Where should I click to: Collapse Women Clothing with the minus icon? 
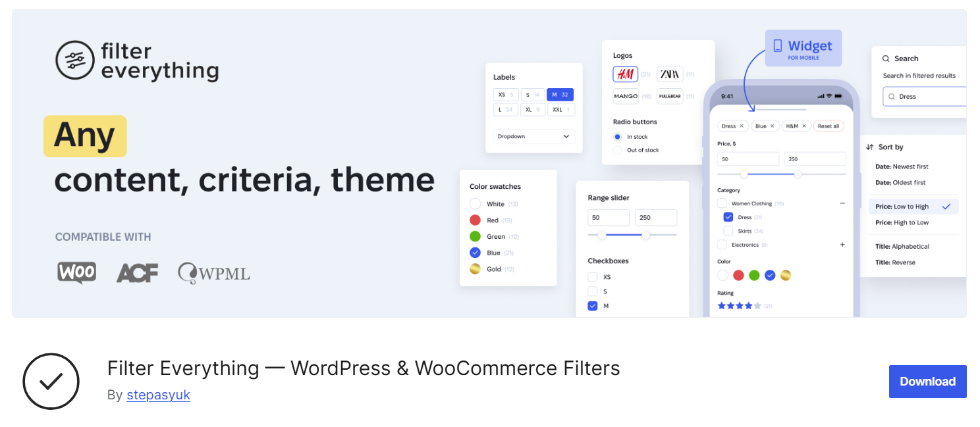click(x=842, y=204)
